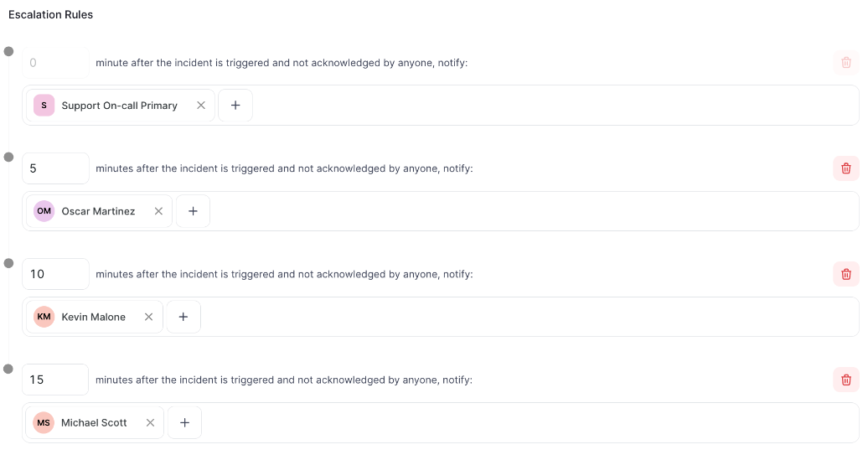Delete the 15 minutes escalation rule
The height and width of the screenshot is (460, 868).
tap(846, 380)
